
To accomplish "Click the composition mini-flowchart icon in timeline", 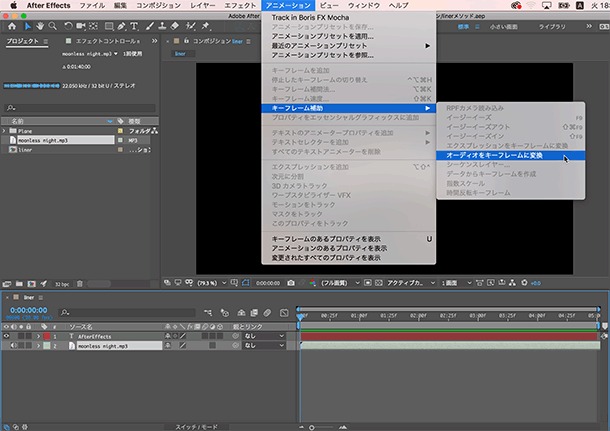I will tap(209, 312).
